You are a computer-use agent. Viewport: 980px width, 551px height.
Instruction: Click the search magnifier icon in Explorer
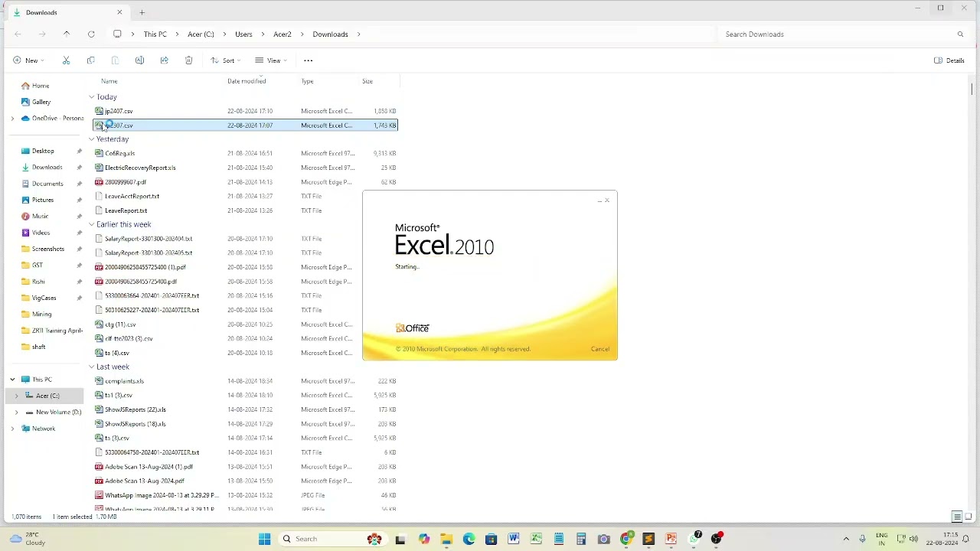point(960,34)
